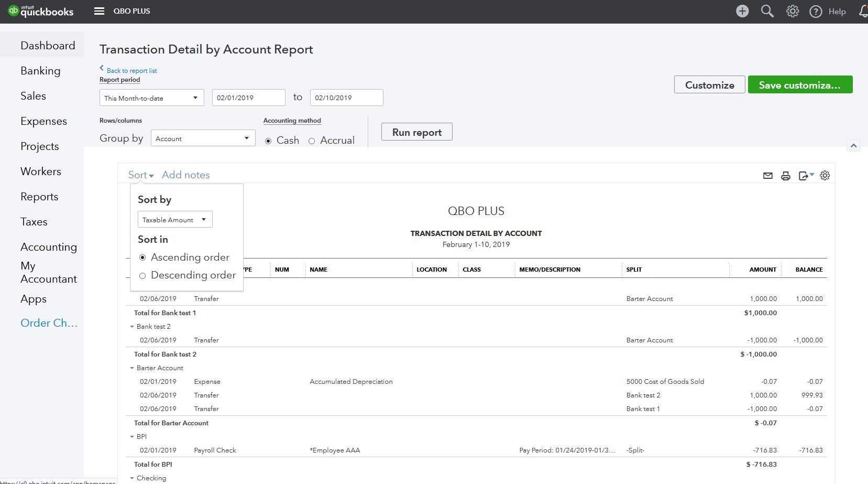The height and width of the screenshot is (484, 868).
Task: Click the QuickBooks global create plus icon
Action: click(x=742, y=10)
